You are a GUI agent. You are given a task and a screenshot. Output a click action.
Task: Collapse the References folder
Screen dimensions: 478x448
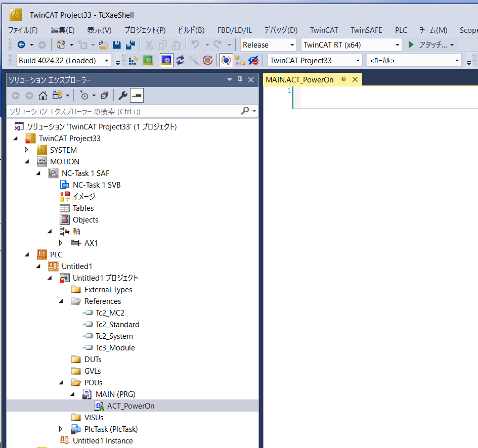(61, 301)
